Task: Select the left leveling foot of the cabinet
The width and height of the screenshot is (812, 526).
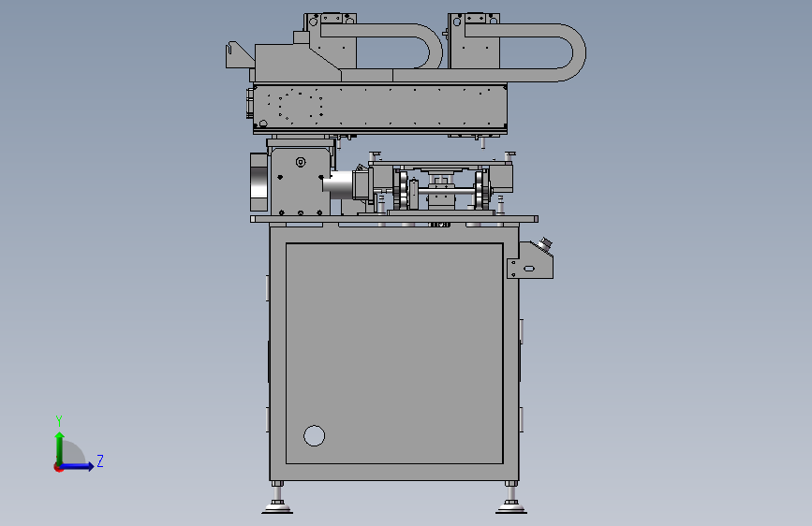Action: [277, 498]
